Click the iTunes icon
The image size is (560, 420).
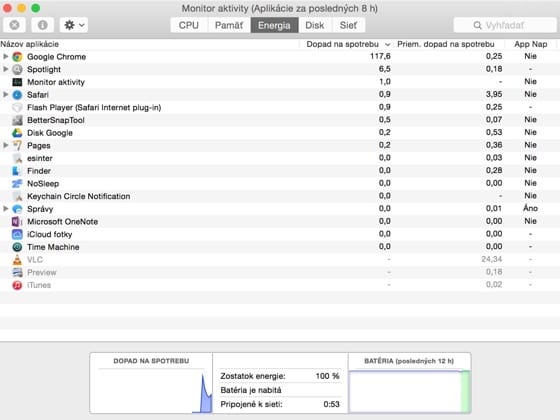click(x=17, y=285)
